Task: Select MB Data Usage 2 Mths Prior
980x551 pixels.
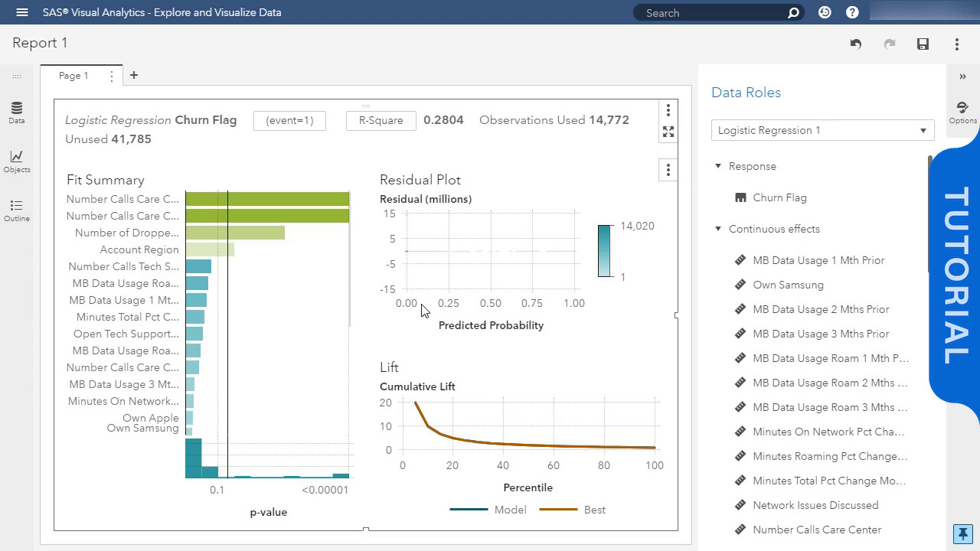Action: click(x=819, y=309)
